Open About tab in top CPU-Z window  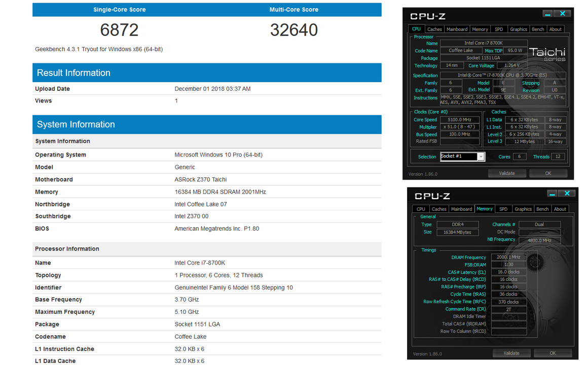pyautogui.click(x=556, y=29)
